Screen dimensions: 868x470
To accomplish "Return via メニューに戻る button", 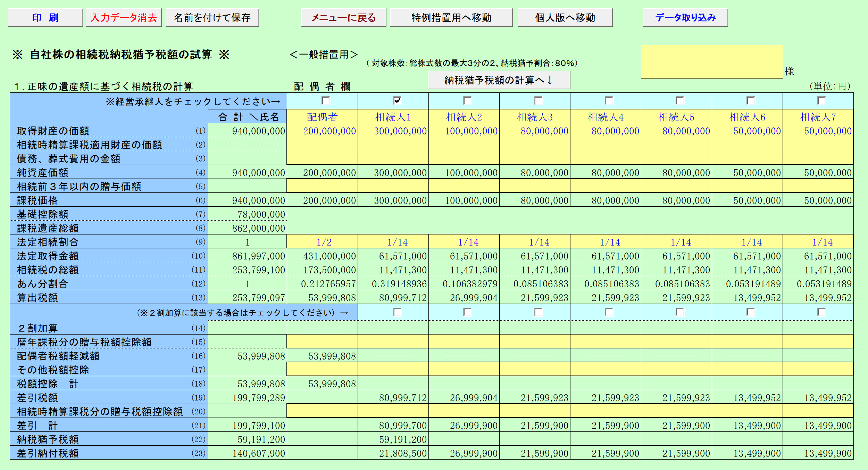I will point(343,17).
